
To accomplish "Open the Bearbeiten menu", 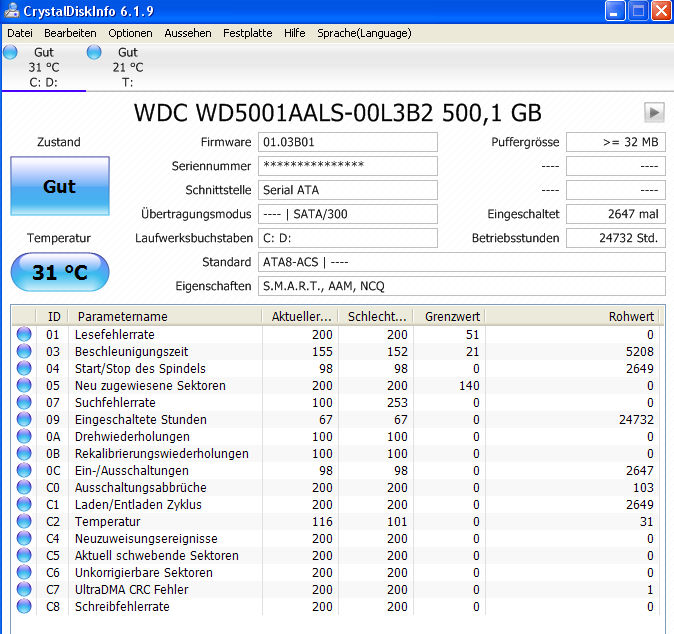I will [x=70, y=33].
